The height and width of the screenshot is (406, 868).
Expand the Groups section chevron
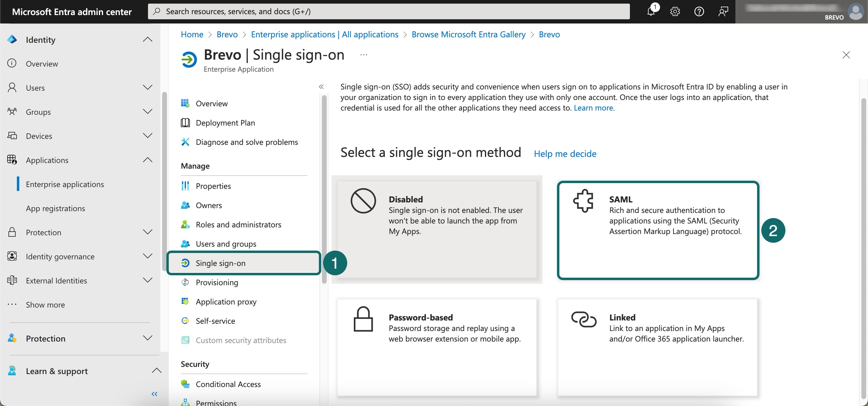pos(147,112)
